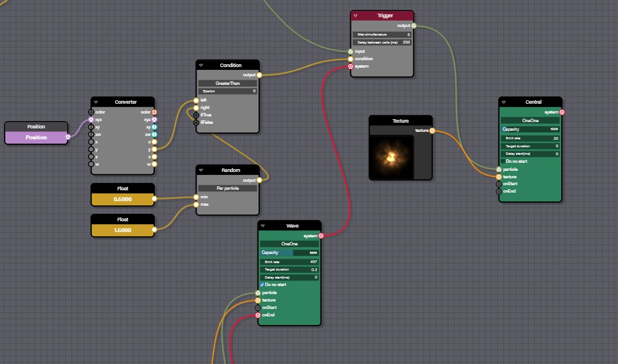Select the Wave node title bar

290,226
